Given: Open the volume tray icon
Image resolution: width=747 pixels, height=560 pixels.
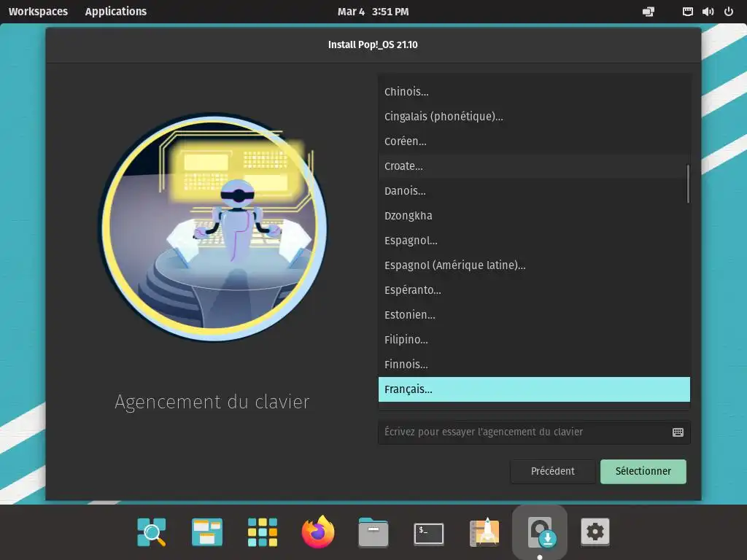Looking at the screenshot, I should pos(708,12).
